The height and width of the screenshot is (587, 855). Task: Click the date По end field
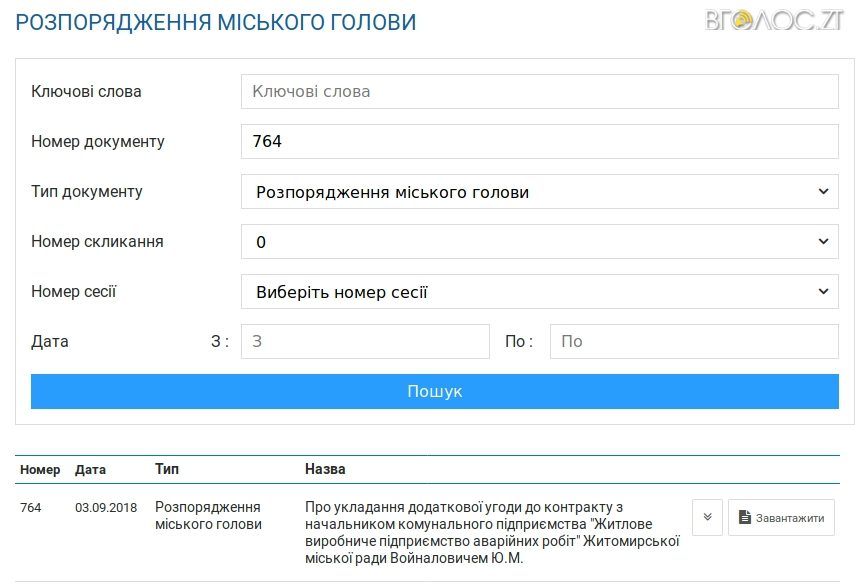[x=694, y=342]
